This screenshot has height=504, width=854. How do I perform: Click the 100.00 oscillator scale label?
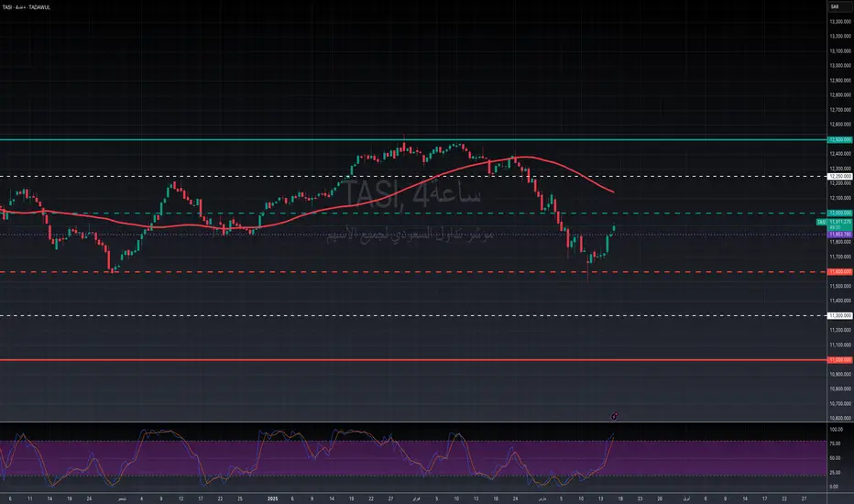pos(835,428)
